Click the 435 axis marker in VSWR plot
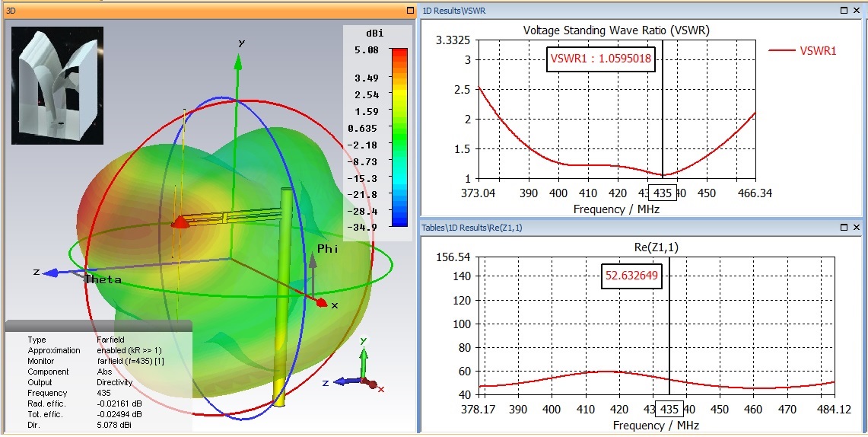Viewport: 868px width, 437px height. [662, 193]
